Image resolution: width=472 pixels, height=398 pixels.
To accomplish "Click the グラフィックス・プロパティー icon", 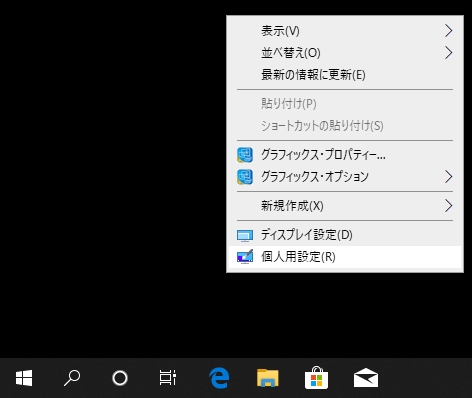I will (x=245, y=155).
